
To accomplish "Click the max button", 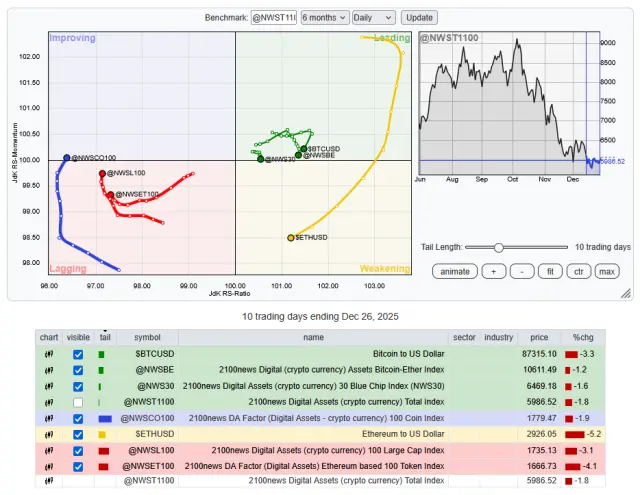I will click(607, 271).
